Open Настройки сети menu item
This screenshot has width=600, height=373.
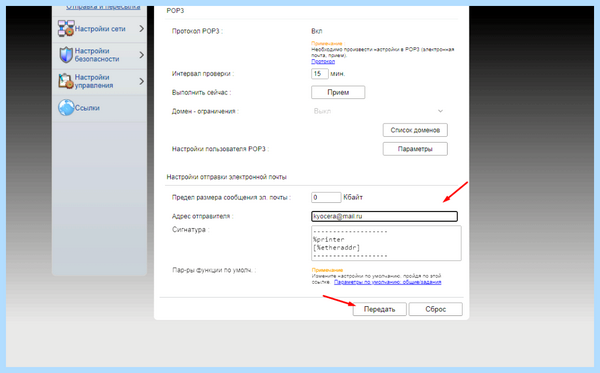99,29
